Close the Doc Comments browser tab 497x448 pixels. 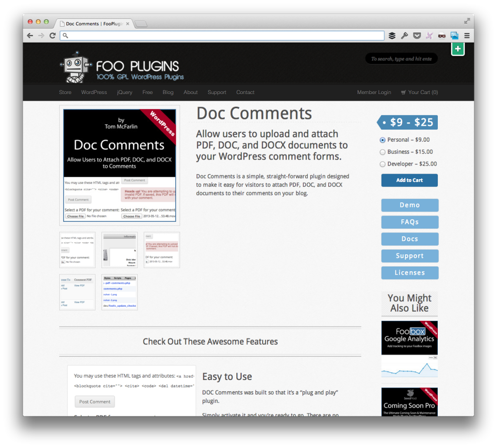click(128, 24)
